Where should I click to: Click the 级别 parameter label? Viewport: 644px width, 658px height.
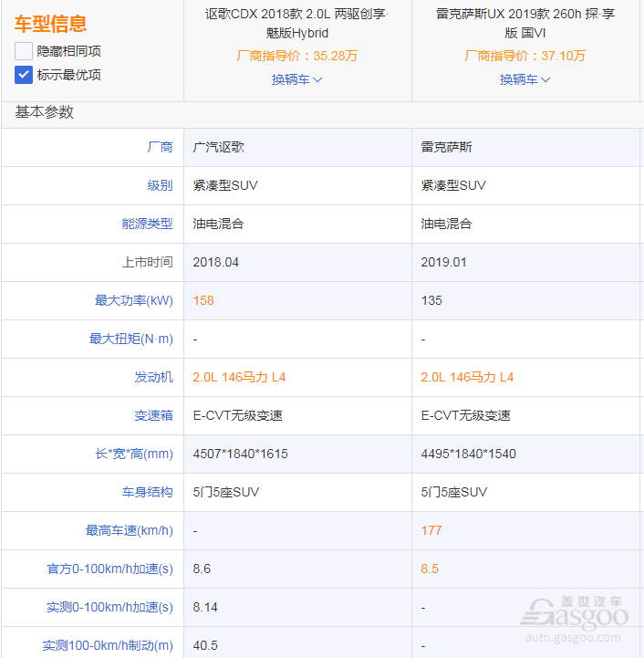161,185
